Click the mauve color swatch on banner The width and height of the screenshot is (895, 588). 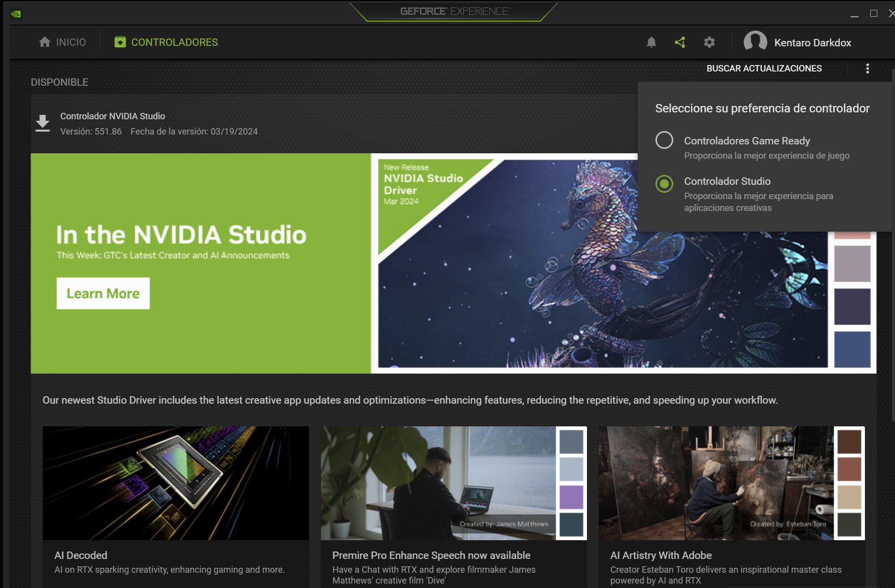click(x=852, y=264)
